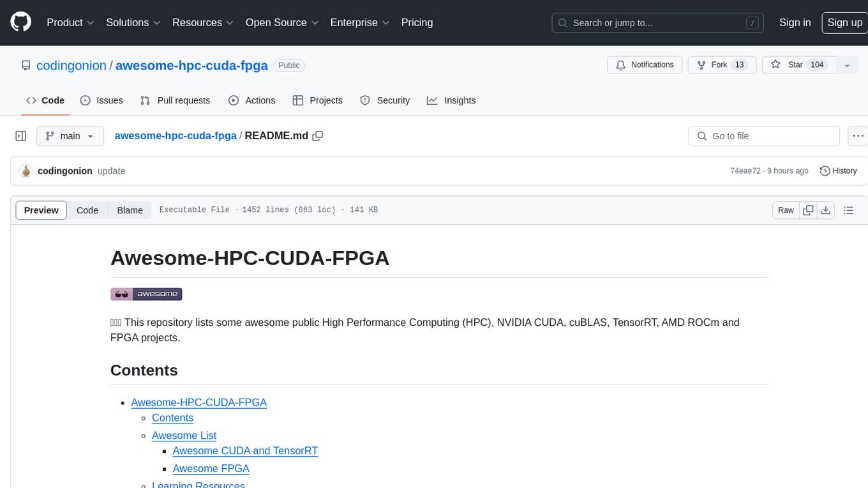Click the Sign in link
The image size is (868, 488).
point(795,22)
